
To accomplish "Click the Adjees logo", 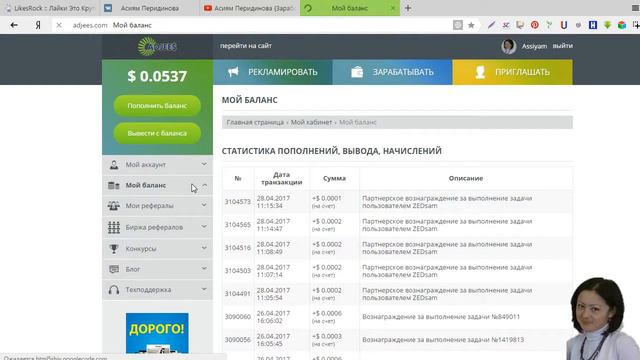I will pyautogui.click(x=157, y=47).
